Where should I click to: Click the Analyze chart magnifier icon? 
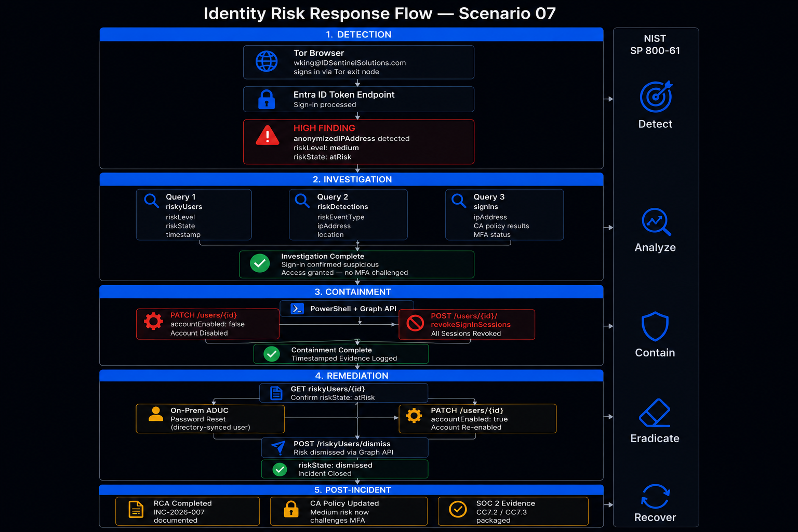pyautogui.click(x=656, y=222)
